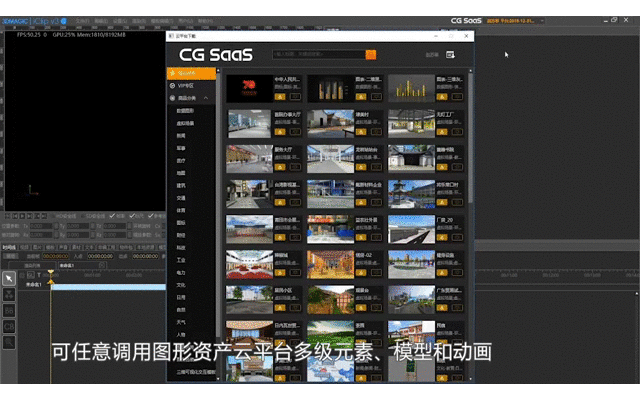
Task: Toggle the HD安全线 checkbox
Action: pyautogui.click(x=53, y=216)
